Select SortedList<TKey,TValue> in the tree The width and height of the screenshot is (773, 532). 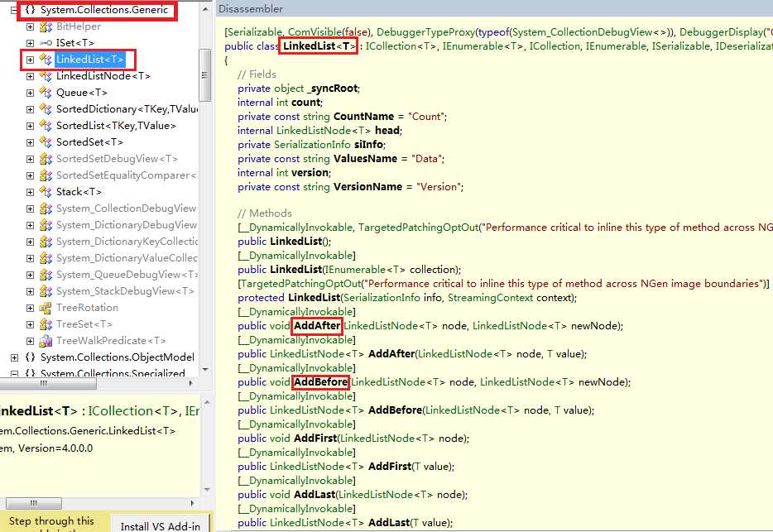(116, 126)
